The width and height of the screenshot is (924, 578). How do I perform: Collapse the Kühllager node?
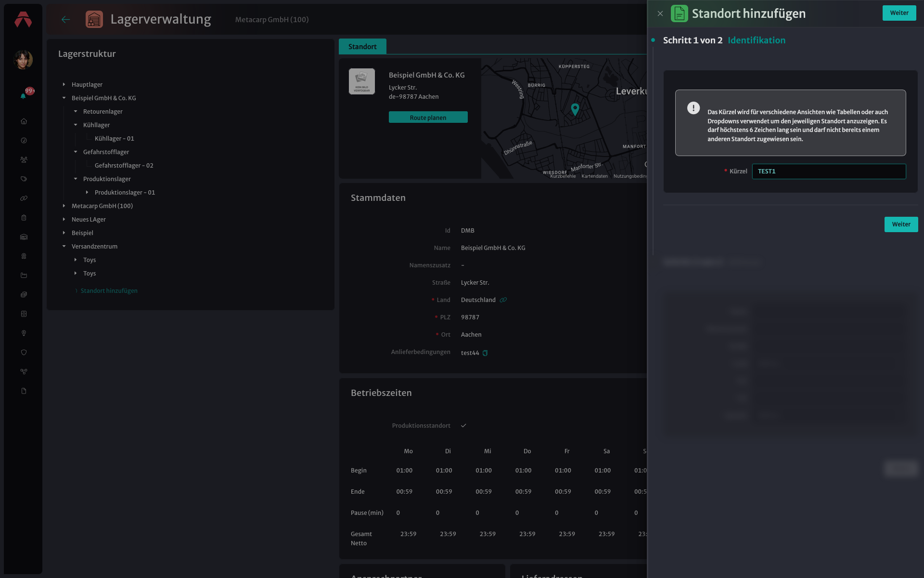coord(76,125)
